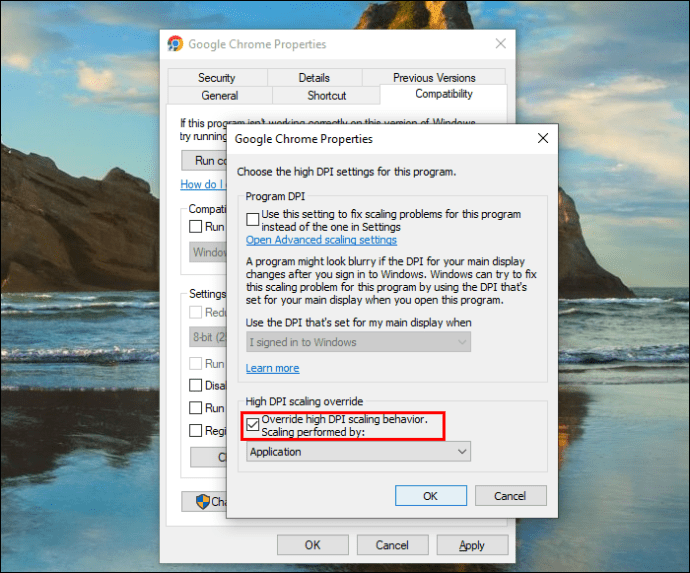
Task: Click 'Use the DPI that's set for my main display when' text
Action: (358, 323)
